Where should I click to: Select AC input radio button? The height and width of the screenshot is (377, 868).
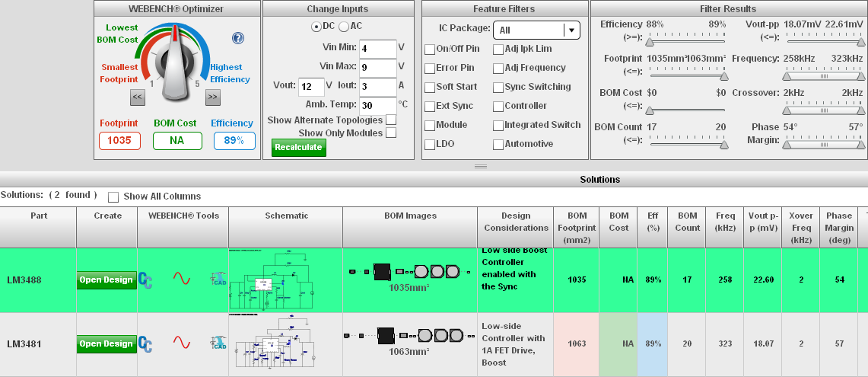coord(343,27)
